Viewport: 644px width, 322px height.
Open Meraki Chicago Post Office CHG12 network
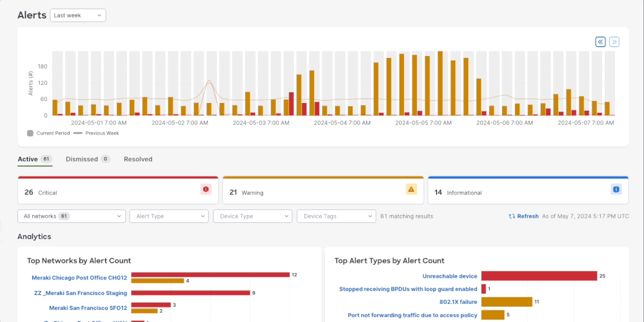point(79,278)
